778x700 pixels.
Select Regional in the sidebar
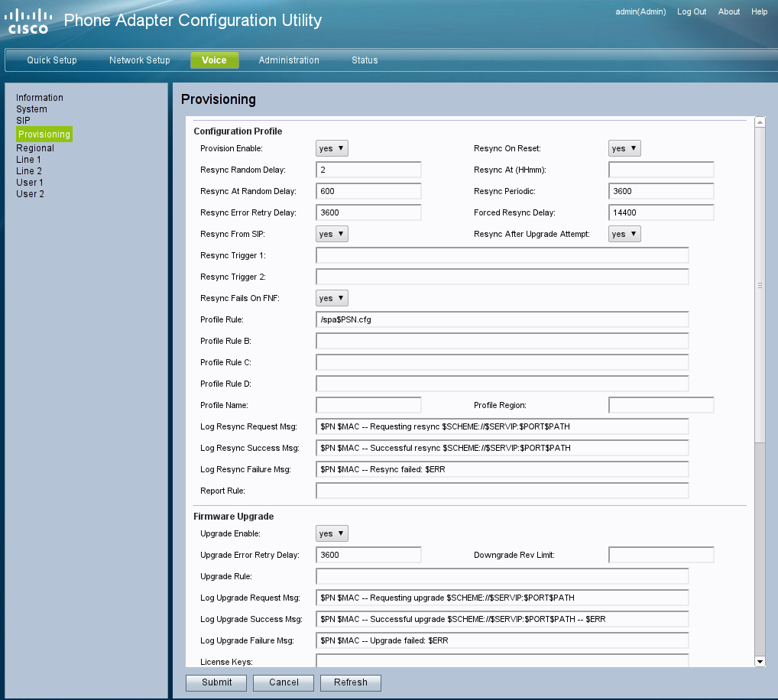(35, 148)
